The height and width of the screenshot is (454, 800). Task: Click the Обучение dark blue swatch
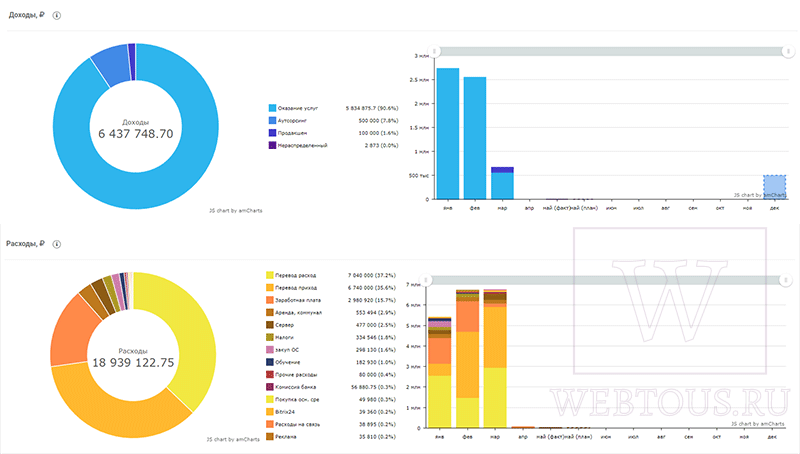270,362
